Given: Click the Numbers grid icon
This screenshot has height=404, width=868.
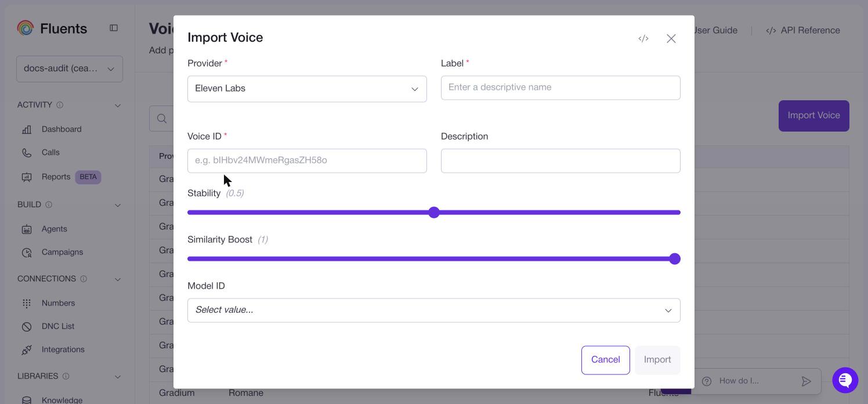Looking at the screenshot, I should (x=27, y=303).
